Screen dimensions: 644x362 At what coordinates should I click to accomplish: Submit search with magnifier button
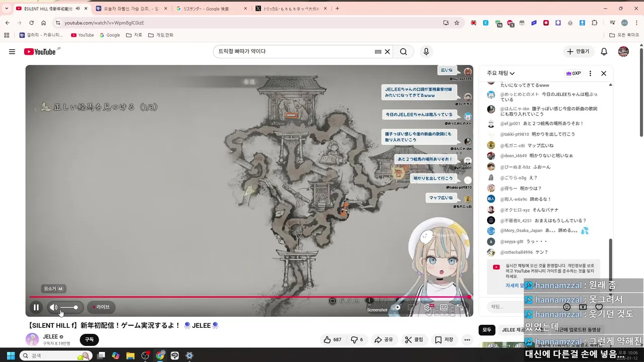point(404,52)
